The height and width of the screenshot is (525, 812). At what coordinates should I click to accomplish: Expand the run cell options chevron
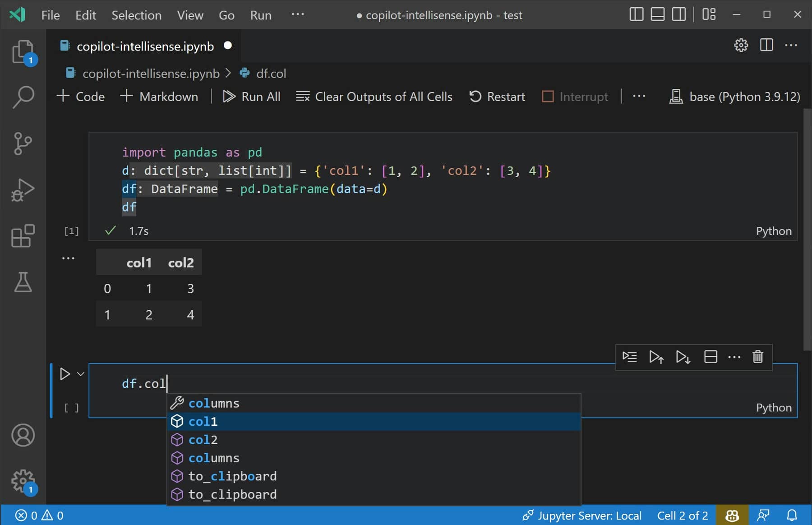click(x=80, y=373)
